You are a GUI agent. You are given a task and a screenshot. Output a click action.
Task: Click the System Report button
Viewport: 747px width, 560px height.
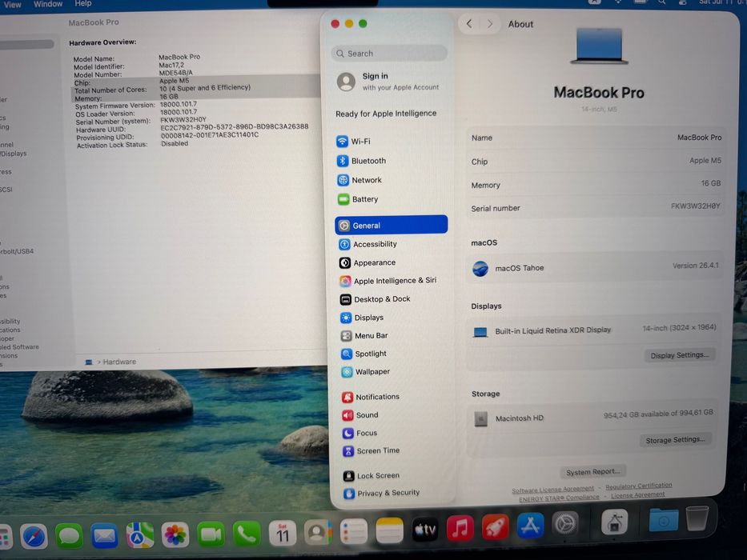[x=593, y=472]
